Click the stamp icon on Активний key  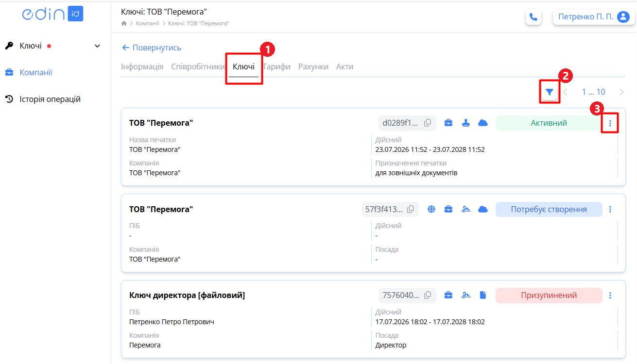(x=466, y=123)
